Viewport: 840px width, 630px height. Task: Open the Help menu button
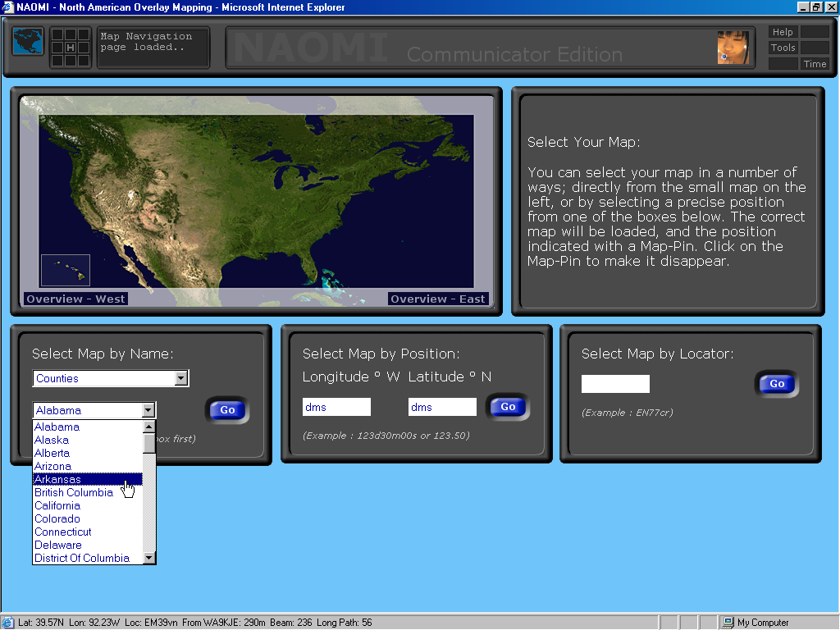tap(783, 32)
